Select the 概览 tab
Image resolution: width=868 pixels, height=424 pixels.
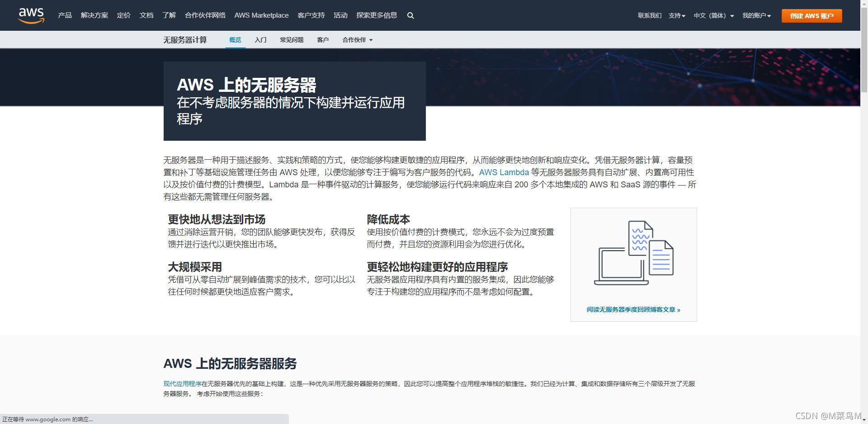235,40
